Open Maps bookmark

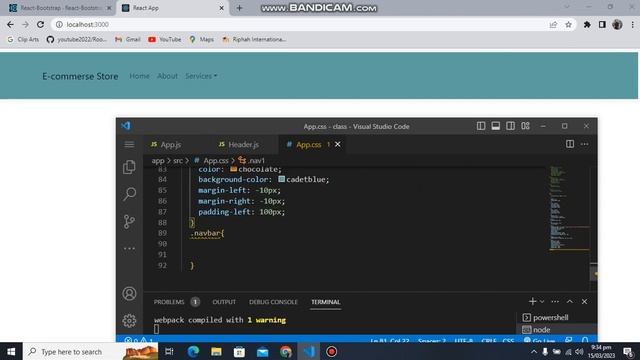coord(202,39)
